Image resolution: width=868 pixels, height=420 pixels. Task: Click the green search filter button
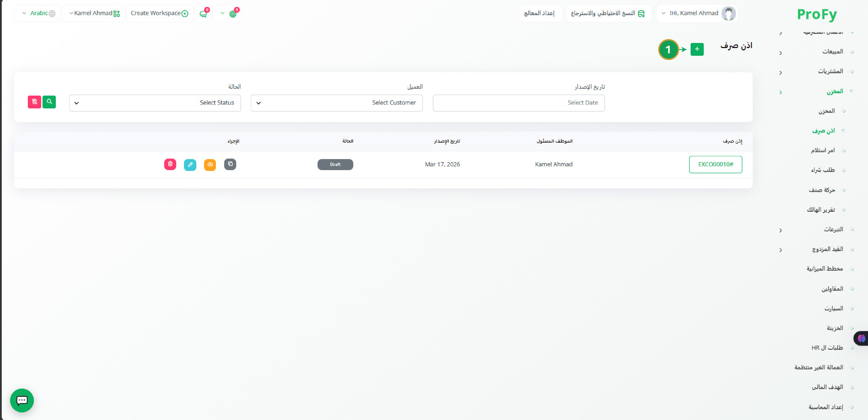[49, 102]
